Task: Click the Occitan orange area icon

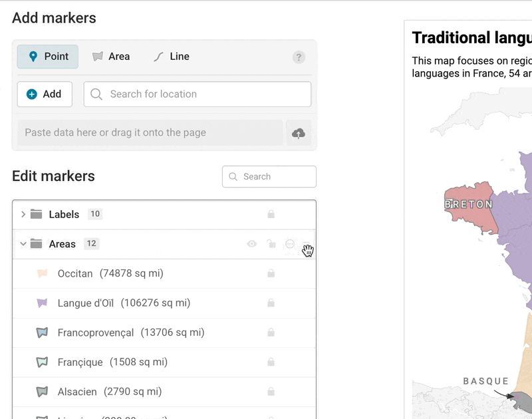Action: pos(42,273)
